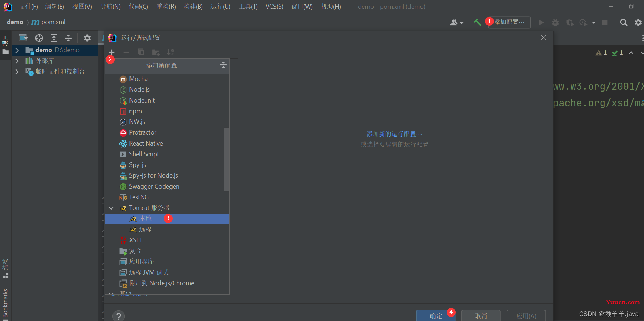
Task: Open the project panel options gear icon
Action: pos(87,38)
